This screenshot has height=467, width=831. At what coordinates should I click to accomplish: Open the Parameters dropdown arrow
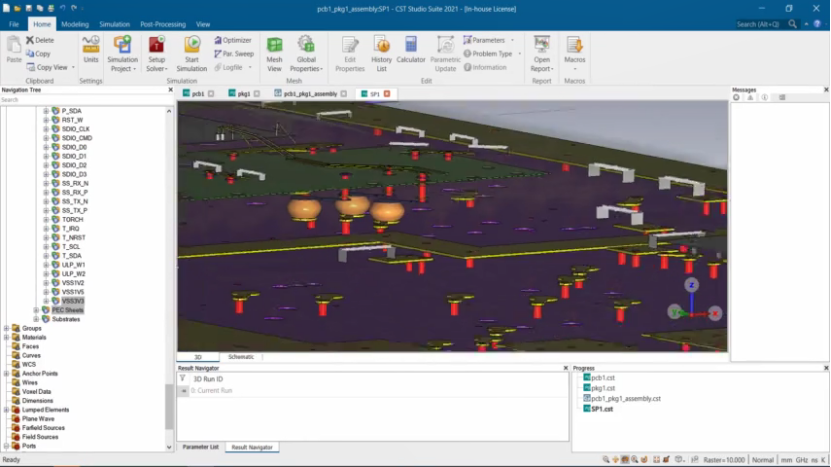pos(512,40)
